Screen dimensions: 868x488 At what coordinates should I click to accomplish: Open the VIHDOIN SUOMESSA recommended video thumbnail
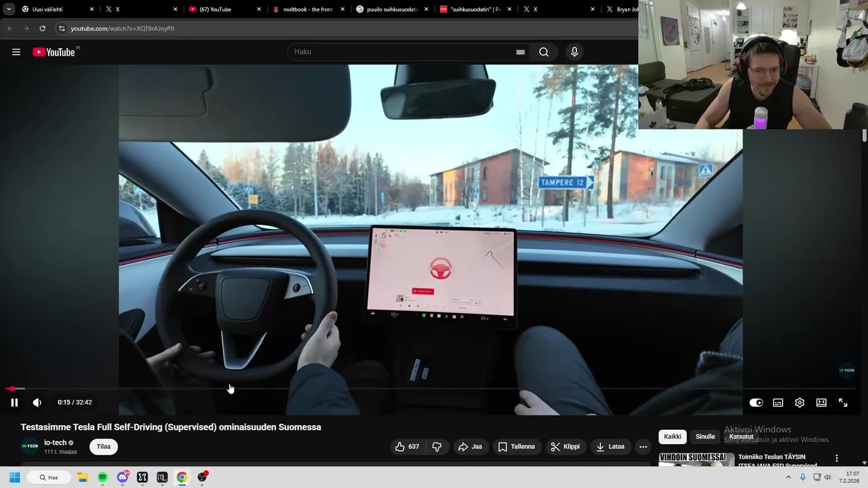tap(696, 460)
